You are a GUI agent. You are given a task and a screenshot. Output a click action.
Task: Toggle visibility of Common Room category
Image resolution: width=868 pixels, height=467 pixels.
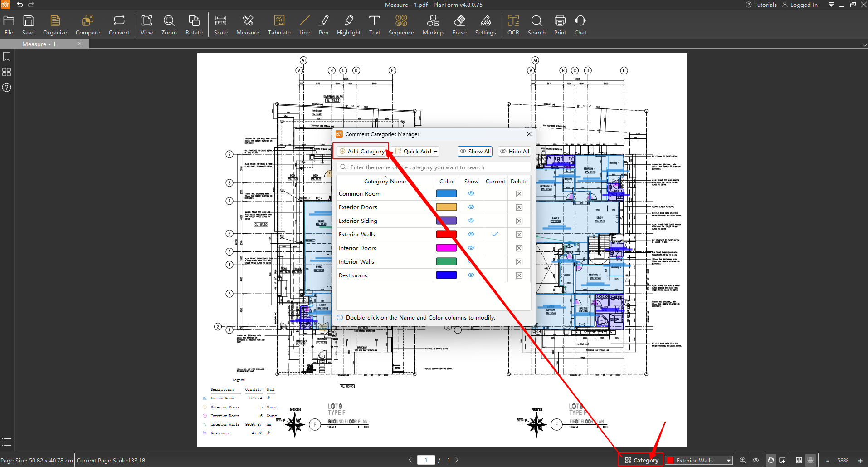pos(471,193)
